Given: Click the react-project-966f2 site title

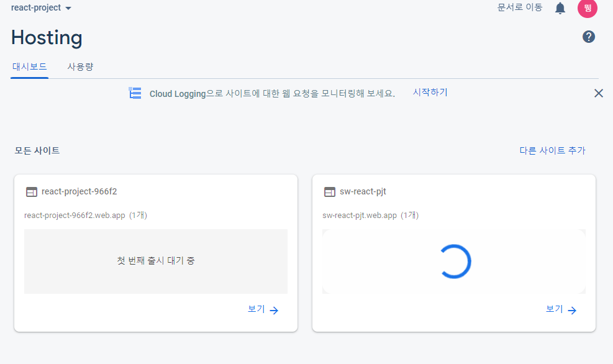Looking at the screenshot, I should coord(79,191).
